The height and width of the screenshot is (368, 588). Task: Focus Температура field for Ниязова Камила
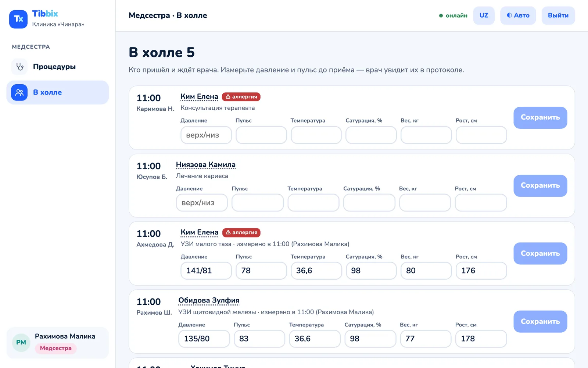(x=313, y=203)
